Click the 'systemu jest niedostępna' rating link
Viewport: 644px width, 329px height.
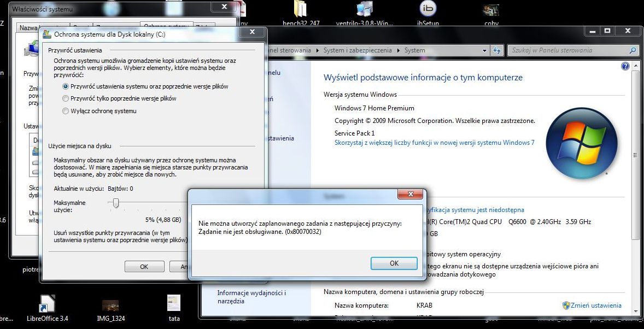(475, 210)
